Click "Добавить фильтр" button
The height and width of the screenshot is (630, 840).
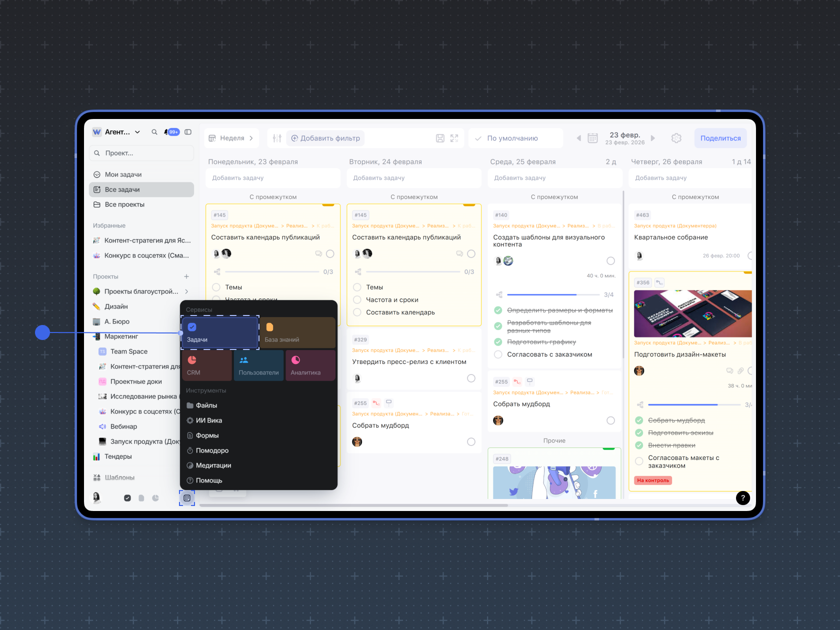325,138
